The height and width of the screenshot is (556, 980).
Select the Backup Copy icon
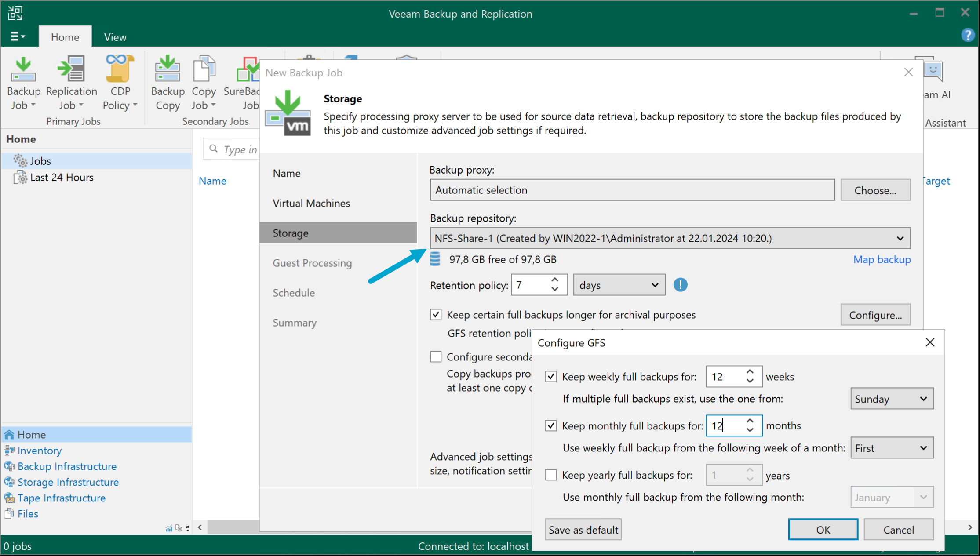(x=168, y=81)
